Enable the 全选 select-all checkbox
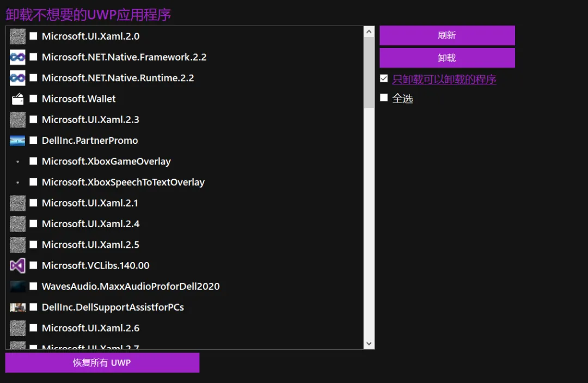 tap(384, 98)
